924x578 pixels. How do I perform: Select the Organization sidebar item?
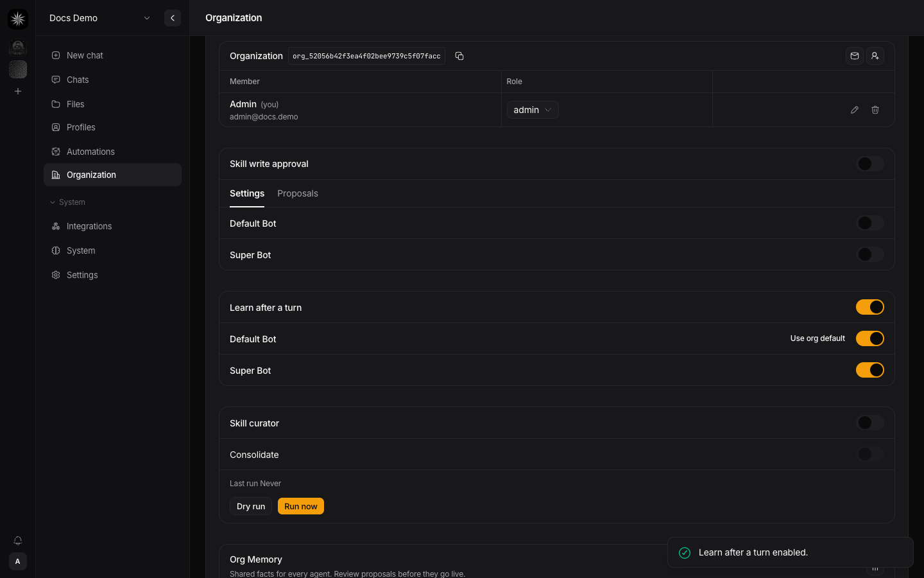(112, 175)
